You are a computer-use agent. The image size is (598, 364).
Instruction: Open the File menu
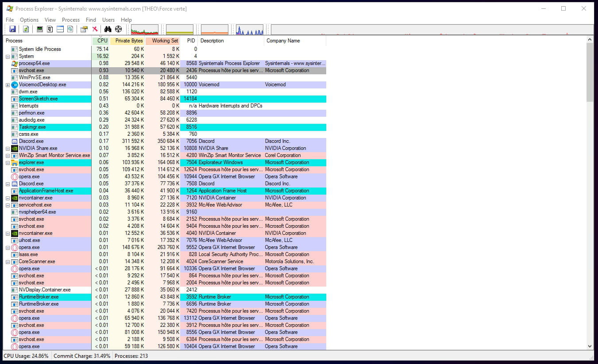10,20
